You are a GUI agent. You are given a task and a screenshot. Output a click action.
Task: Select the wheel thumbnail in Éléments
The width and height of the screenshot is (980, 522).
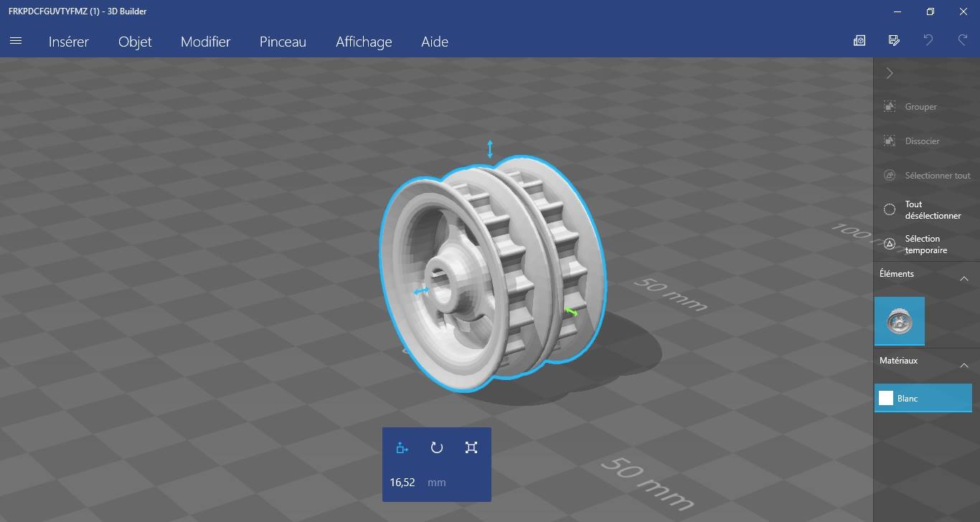[900, 321]
